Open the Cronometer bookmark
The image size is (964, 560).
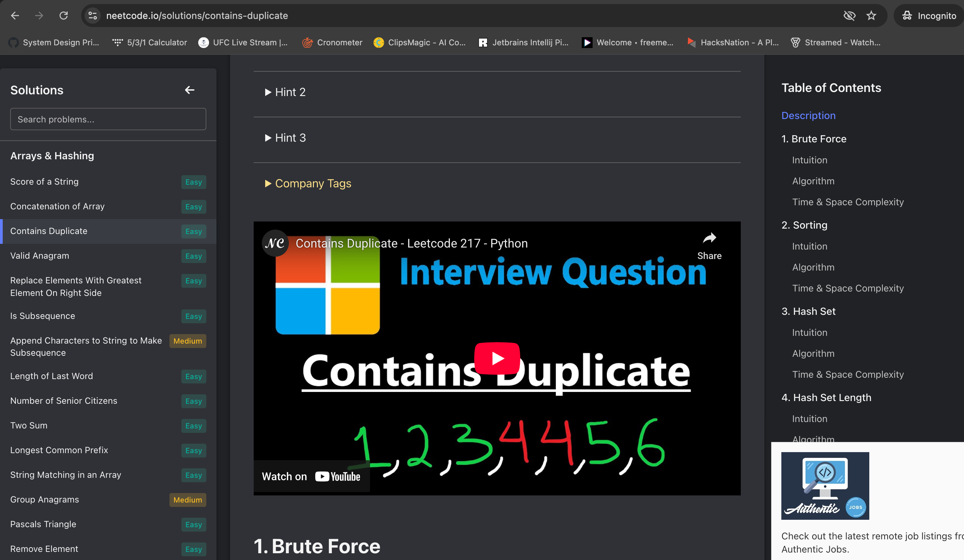(x=332, y=43)
